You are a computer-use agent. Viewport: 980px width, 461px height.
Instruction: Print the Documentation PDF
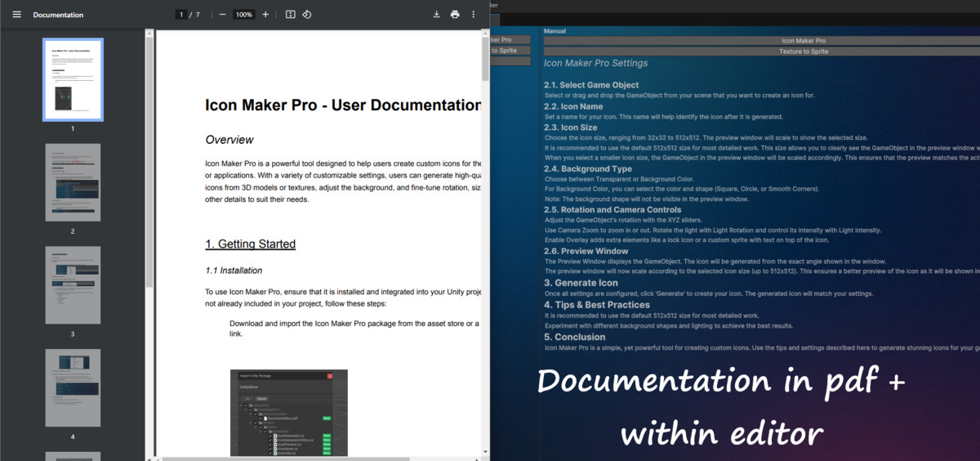click(x=455, y=15)
